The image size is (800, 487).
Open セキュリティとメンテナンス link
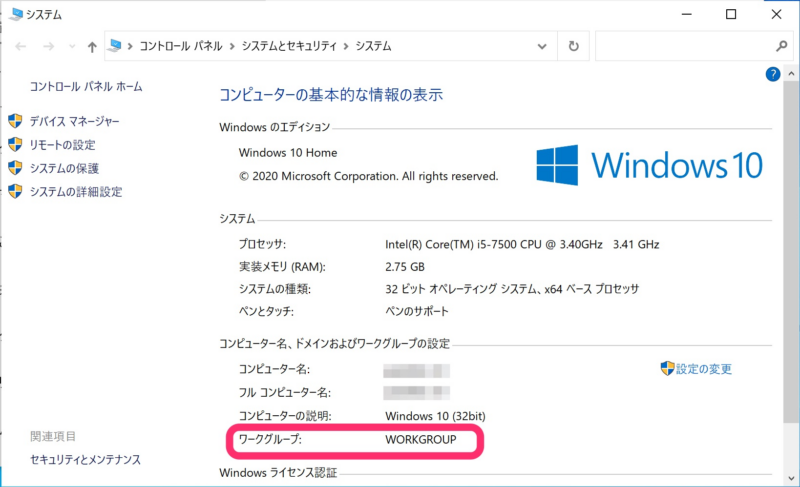click(85, 459)
